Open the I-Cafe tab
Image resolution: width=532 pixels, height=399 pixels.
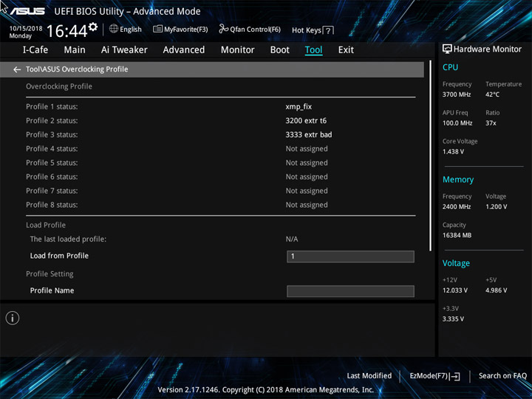coord(35,50)
